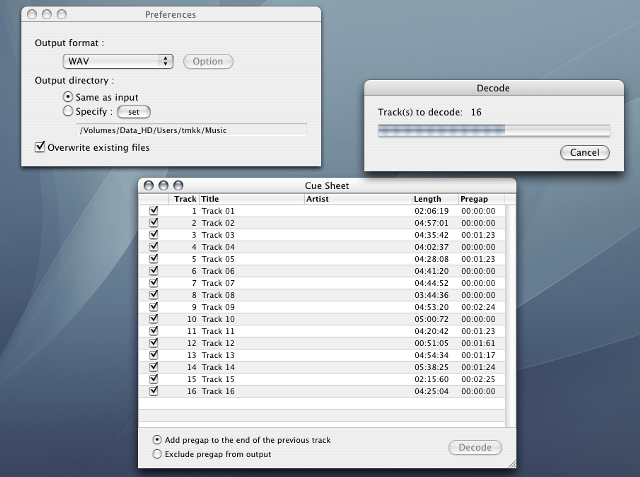The height and width of the screenshot is (477, 640).
Task: Click the Preferences window title bar
Action: [171, 14]
